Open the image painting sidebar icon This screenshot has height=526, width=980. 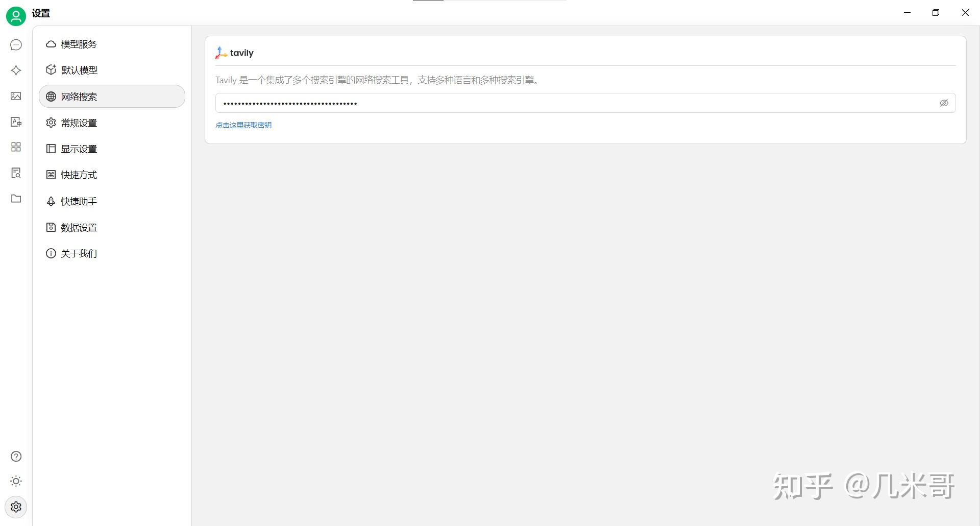[16, 96]
